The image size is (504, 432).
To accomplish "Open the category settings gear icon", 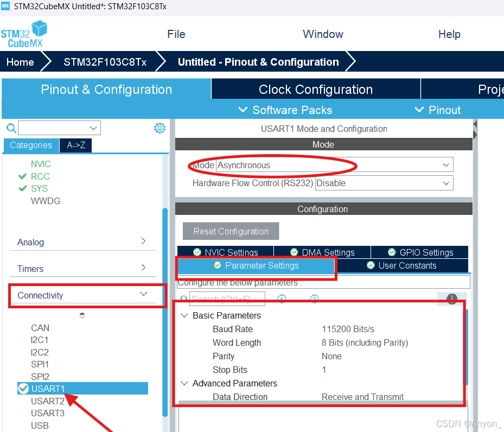I will pos(160,128).
